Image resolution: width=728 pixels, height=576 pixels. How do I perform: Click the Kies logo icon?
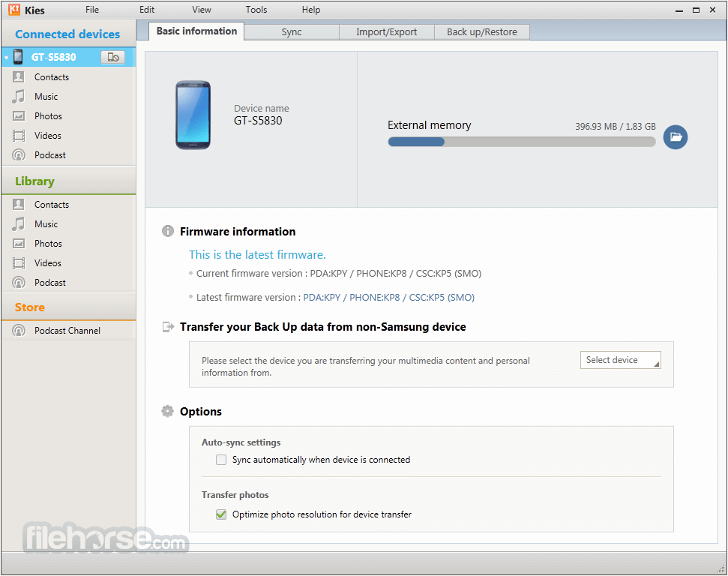click(x=14, y=9)
